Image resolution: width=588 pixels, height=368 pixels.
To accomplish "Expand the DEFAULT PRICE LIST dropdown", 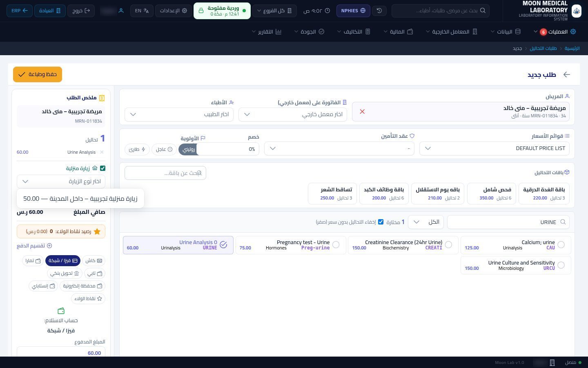I will coord(494,148).
